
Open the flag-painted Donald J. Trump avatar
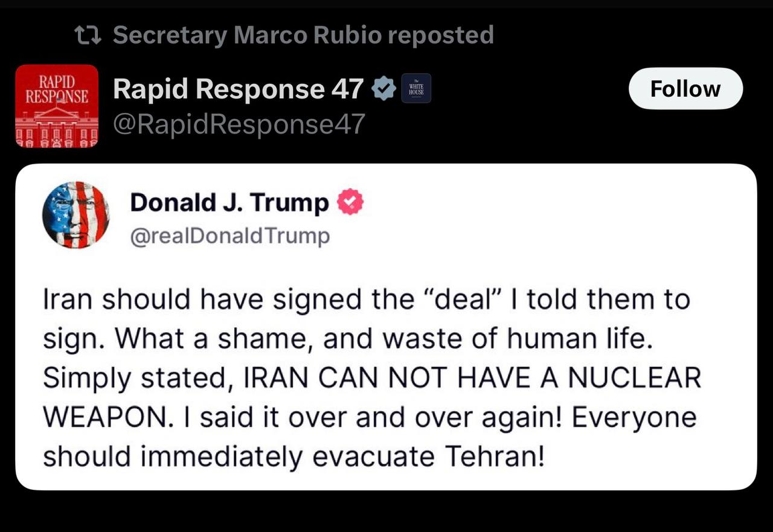click(x=75, y=214)
